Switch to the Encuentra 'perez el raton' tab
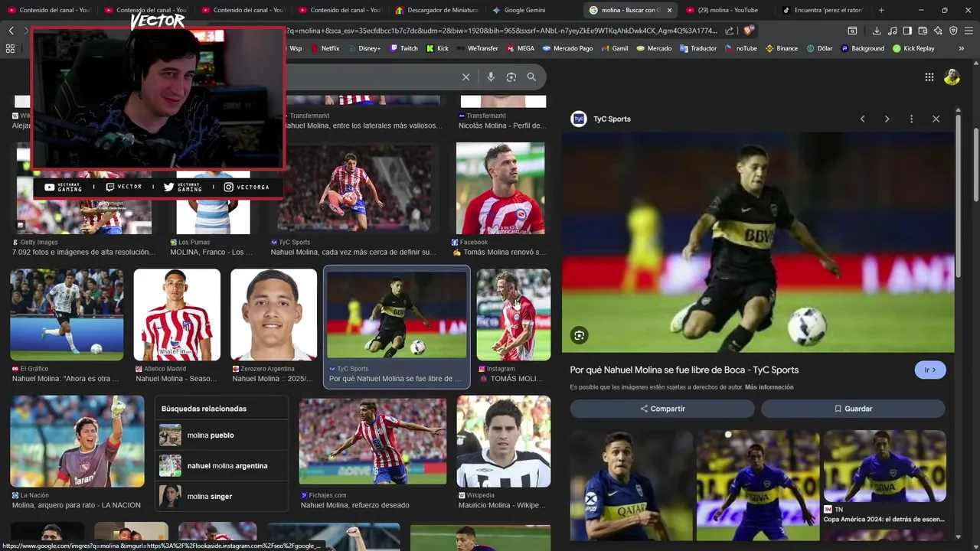Viewport: 980px width, 551px height. pos(824,10)
